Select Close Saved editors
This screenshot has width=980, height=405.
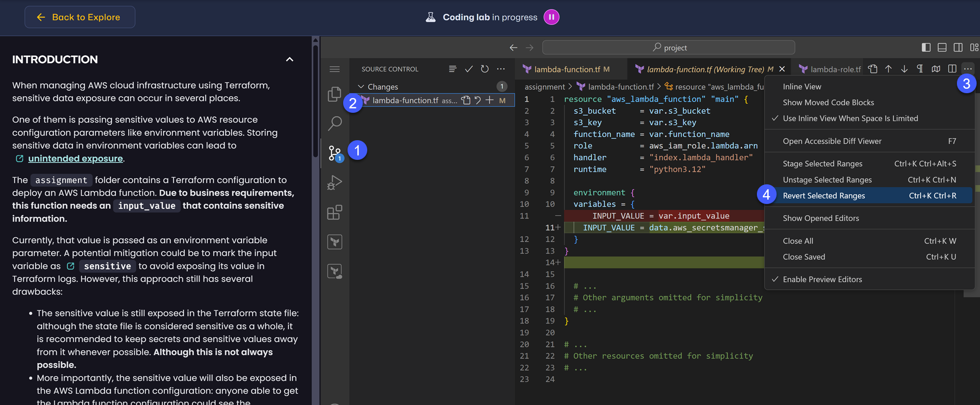coord(869,257)
